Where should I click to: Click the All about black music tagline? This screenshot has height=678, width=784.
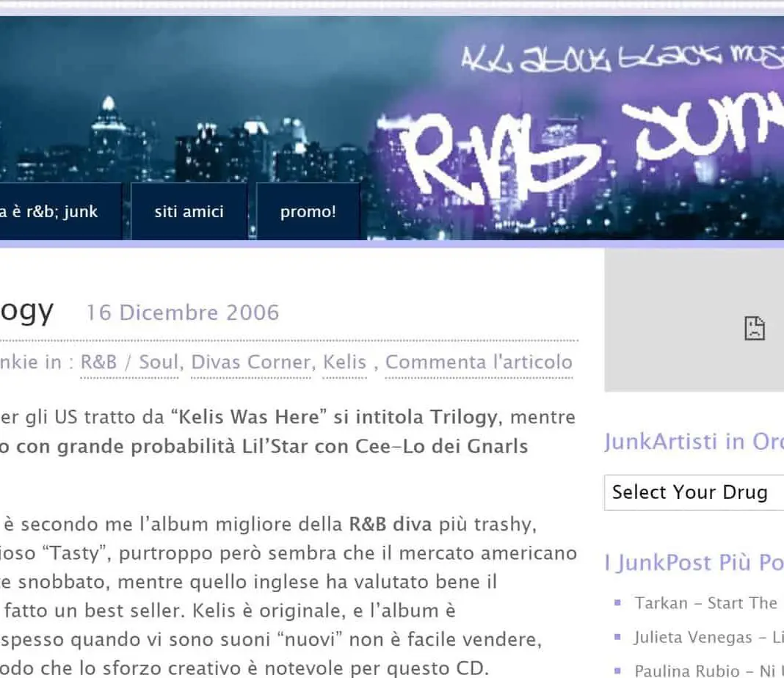(x=622, y=57)
